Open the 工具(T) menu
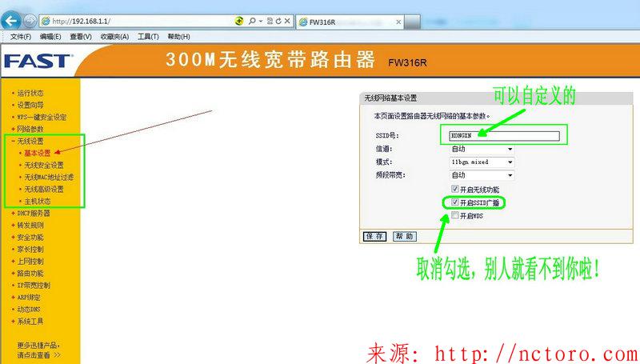 148,37
